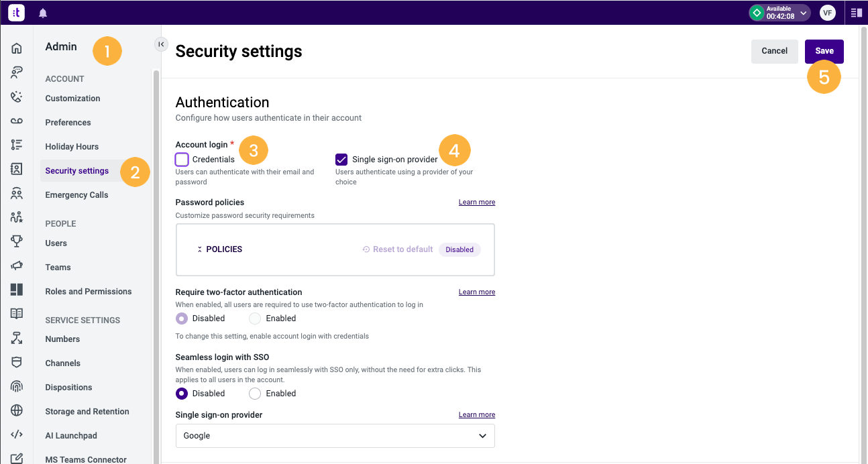
Task: Open the voicemail icon in sidebar
Action: click(x=17, y=121)
